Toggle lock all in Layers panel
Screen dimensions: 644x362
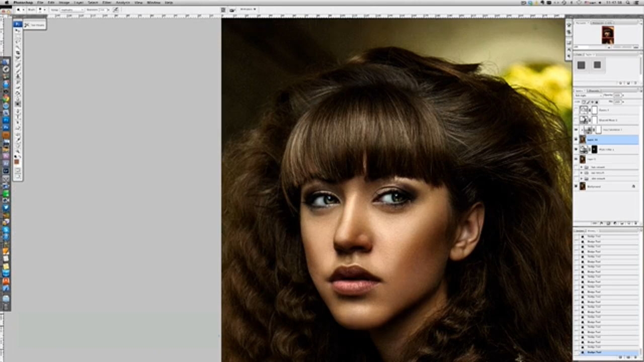point(597,102)
